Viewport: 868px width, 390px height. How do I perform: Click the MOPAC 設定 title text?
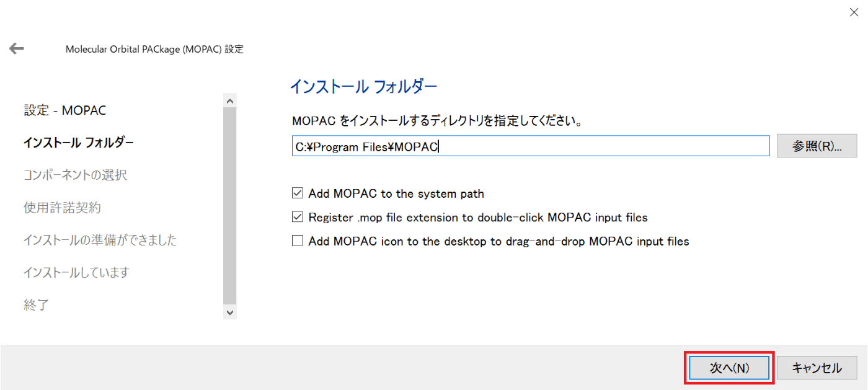[x=155, y=48]
